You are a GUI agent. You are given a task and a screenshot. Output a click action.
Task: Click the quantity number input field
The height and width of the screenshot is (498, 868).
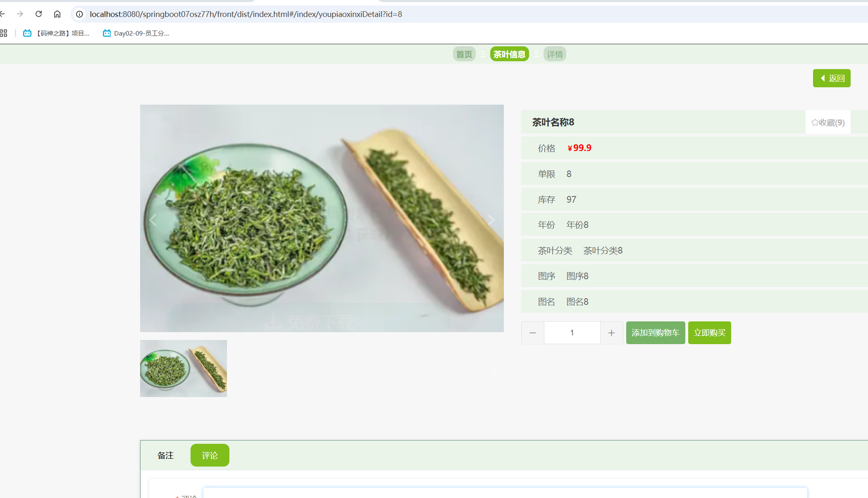pyautogui.click(x=572, y=333)
